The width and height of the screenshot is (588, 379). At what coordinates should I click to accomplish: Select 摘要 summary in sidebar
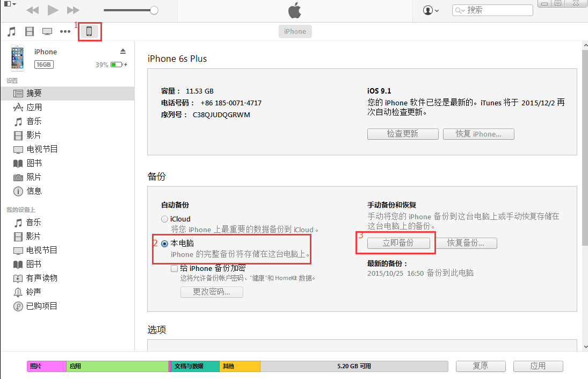(68, 94)
